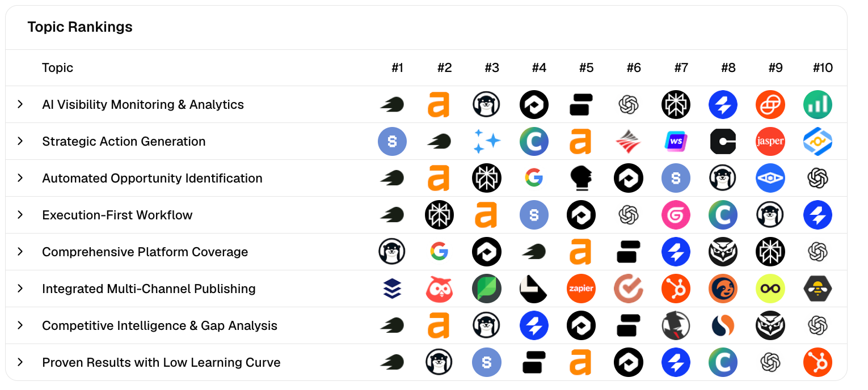Click the Jasper logo in Strategic Action row
The height and width of the screenshot is (390, 868).
pyautogui.click(x=770, y=142)
